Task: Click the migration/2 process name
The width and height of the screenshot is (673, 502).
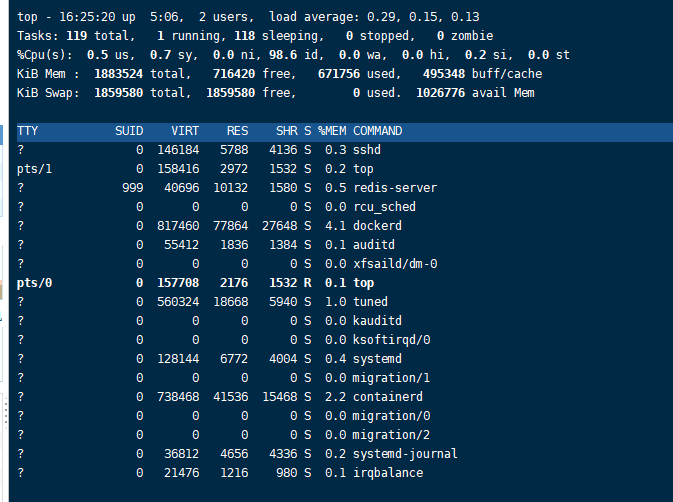Action: tap(391, 435)
